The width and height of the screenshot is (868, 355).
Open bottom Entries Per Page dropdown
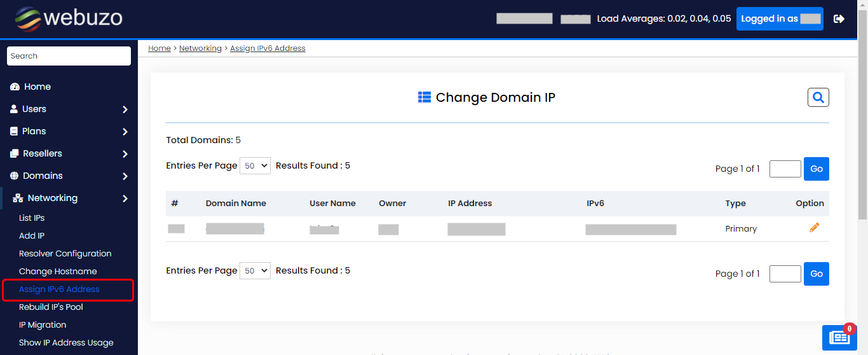pos(255,271)
